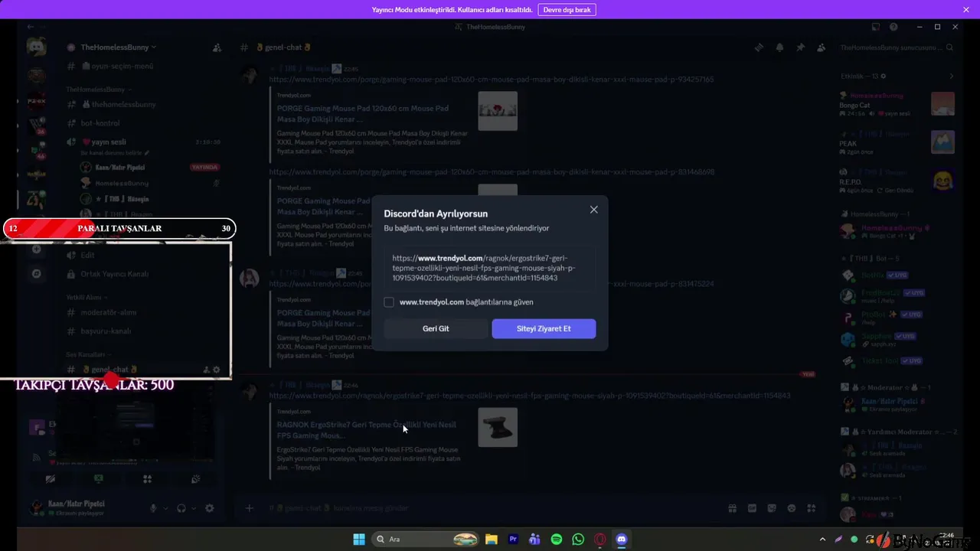This screenshot has width=980, height=551.
Task: Click Devre dışı bırak in the streamer banner
Action: click(567, 10)
